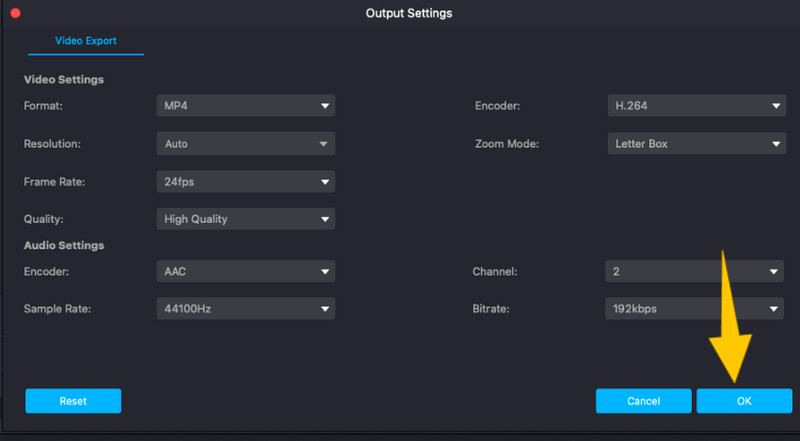This screenshot has width=800, height=441.
Task: Expand the Bitrate 192kbps dropdown
Action: (x=694, y=309)
